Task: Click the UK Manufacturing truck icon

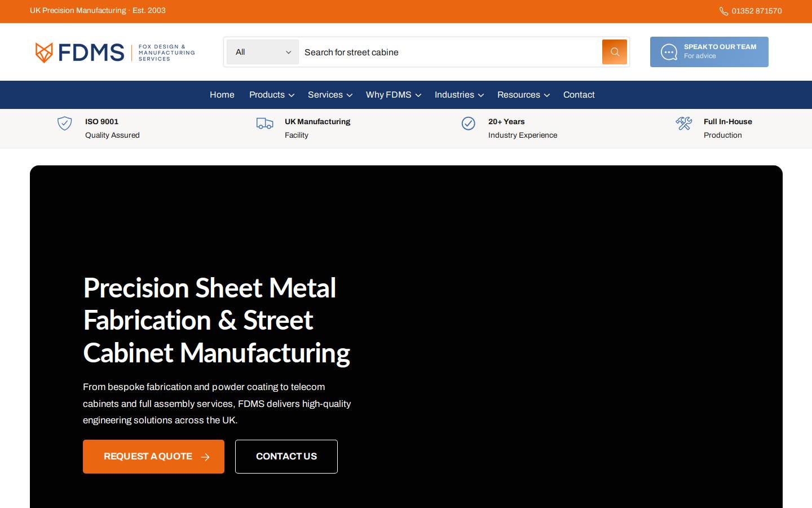Action: tap(264, 123)
